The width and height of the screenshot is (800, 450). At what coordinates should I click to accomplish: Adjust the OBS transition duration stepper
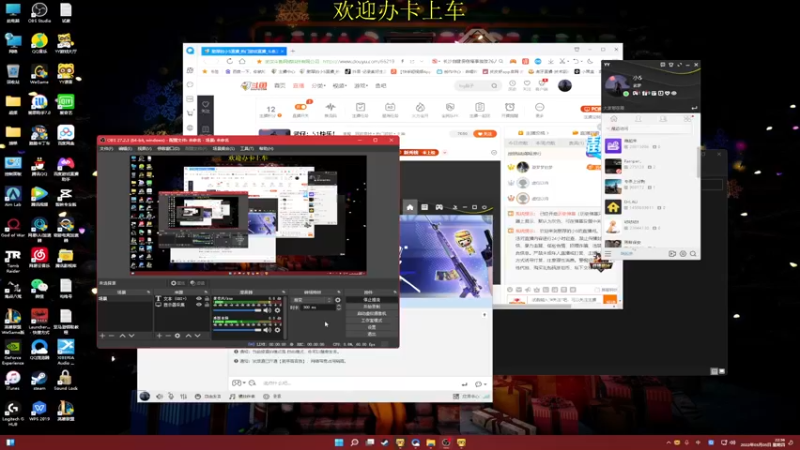coord(339,307)
